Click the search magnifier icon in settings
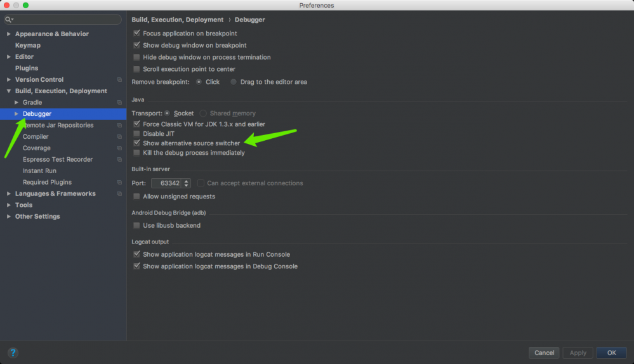Screen dimensions: 634x364 9,20
